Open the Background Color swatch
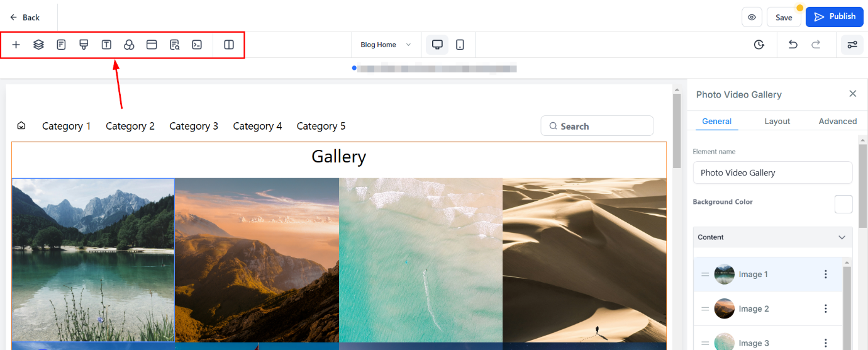Image resolution: width=868 pixels, height=350 pixels. point(843,205)
